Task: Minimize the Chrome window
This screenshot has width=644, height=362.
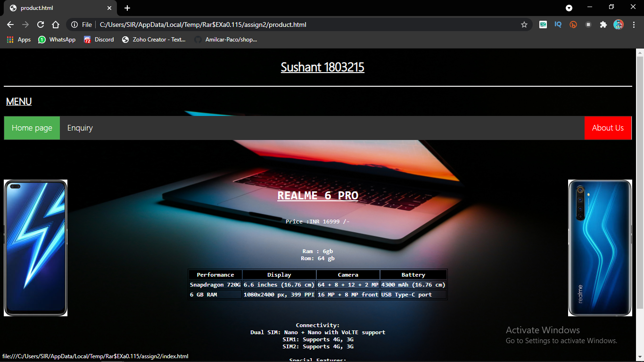Action: pyautogui.click(x=590, y=7)
